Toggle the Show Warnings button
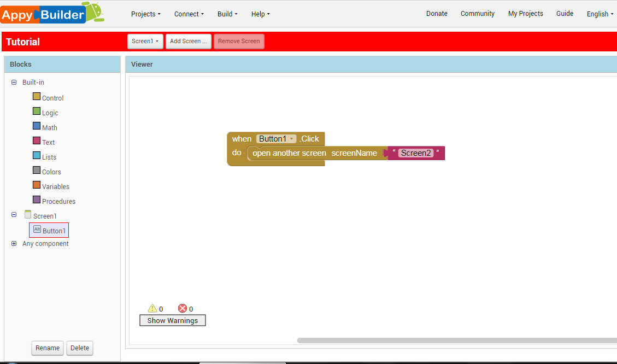617x364 pixels. click(x=172, y=320)
